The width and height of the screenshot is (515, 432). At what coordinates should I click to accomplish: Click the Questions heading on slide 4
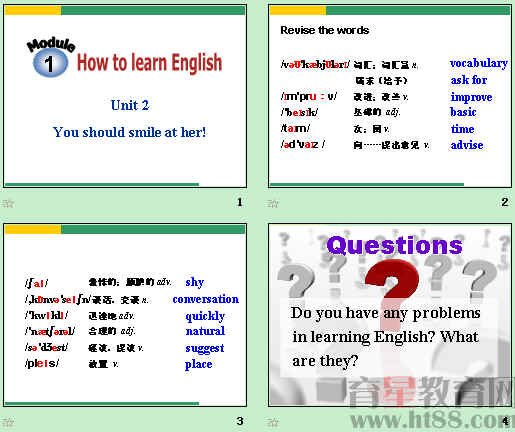tap(394, 246)
